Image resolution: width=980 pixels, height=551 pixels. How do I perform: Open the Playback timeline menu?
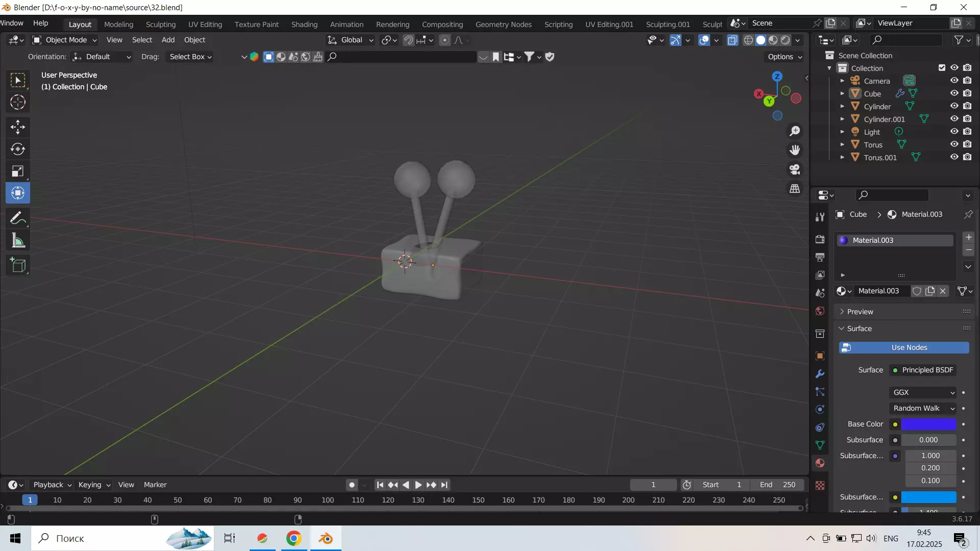pos(52,485)
